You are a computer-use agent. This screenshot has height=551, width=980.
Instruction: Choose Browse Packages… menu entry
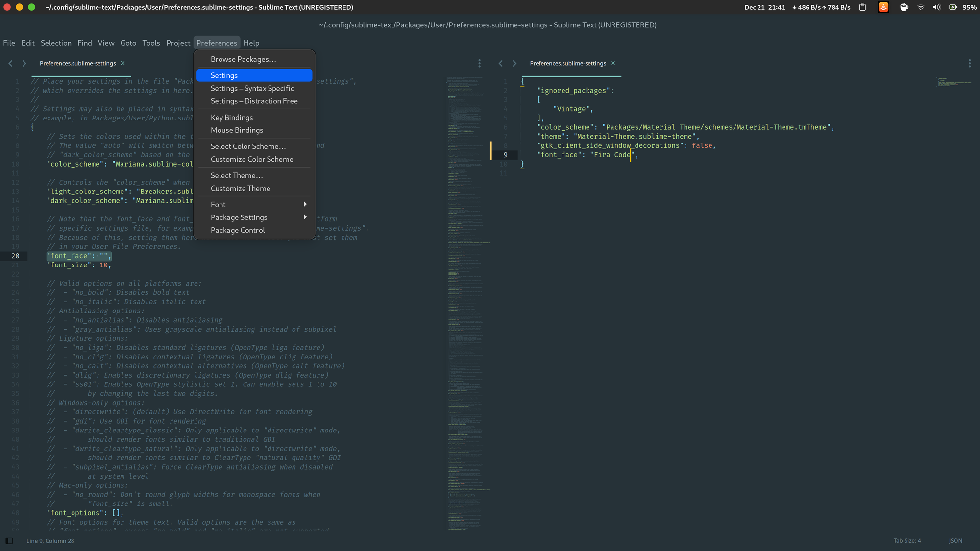(254, 59)
